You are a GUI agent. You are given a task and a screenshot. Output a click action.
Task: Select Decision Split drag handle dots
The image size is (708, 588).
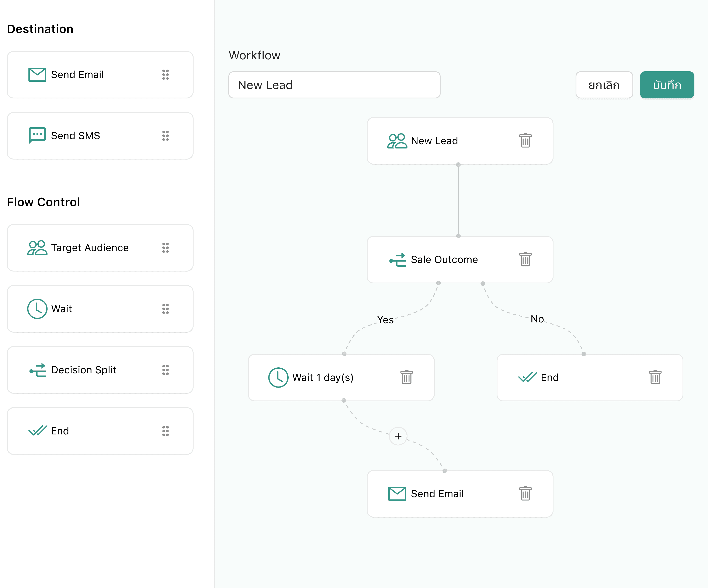(x=165, y=370)
